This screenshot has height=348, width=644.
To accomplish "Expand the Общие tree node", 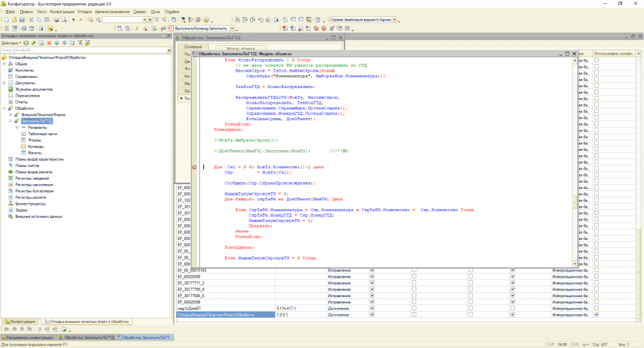I will 4,64.
